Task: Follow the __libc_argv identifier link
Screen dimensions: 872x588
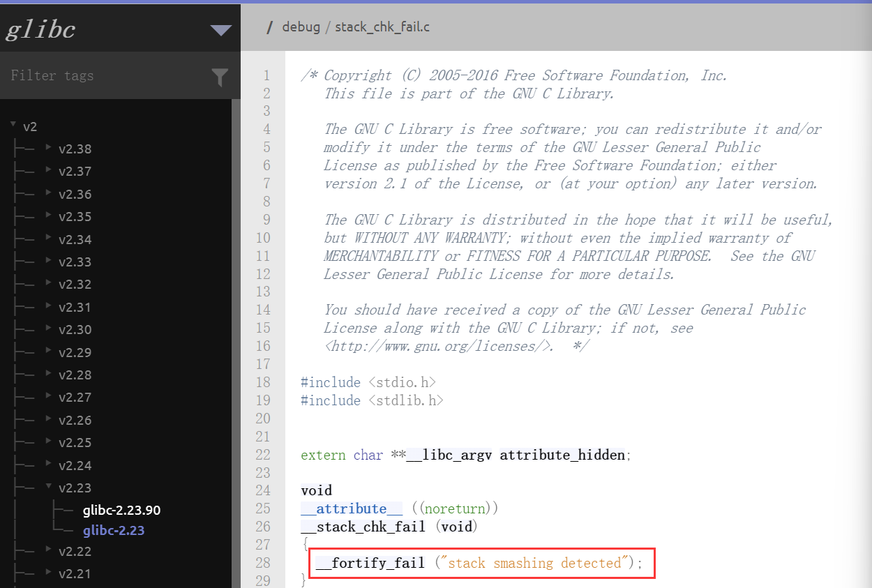Action: pyautogui.click(x=449, y=455)
